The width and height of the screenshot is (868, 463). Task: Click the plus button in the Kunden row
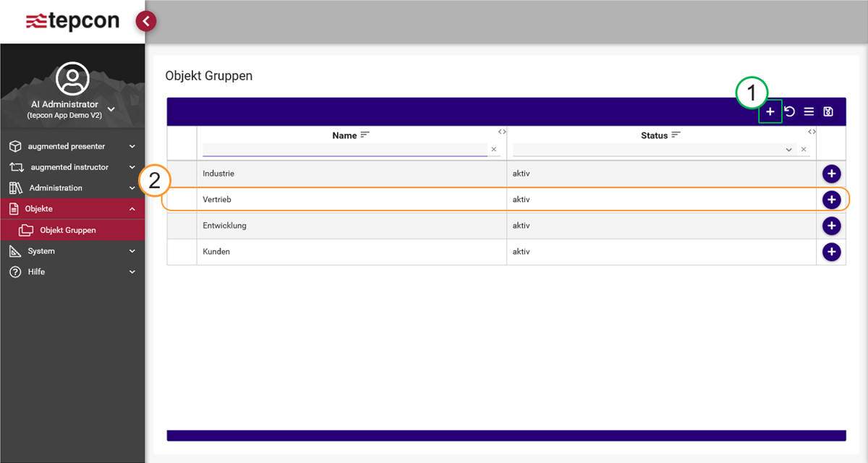(831, 252)
